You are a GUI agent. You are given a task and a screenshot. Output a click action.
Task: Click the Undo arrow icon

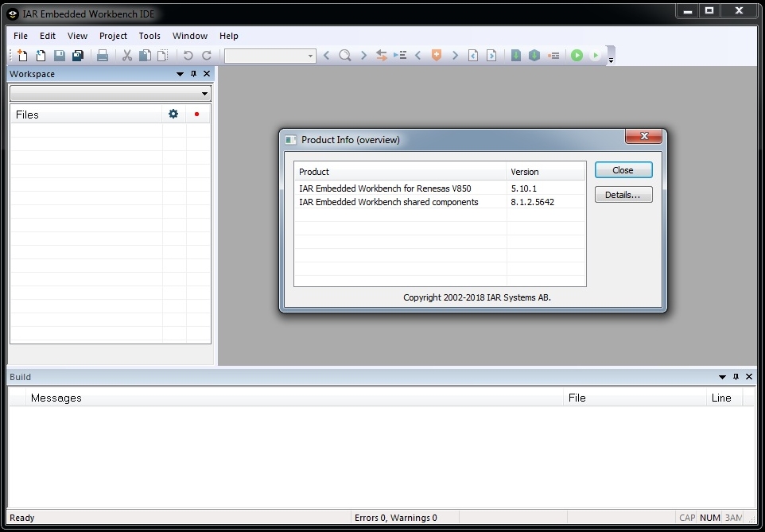188,56
